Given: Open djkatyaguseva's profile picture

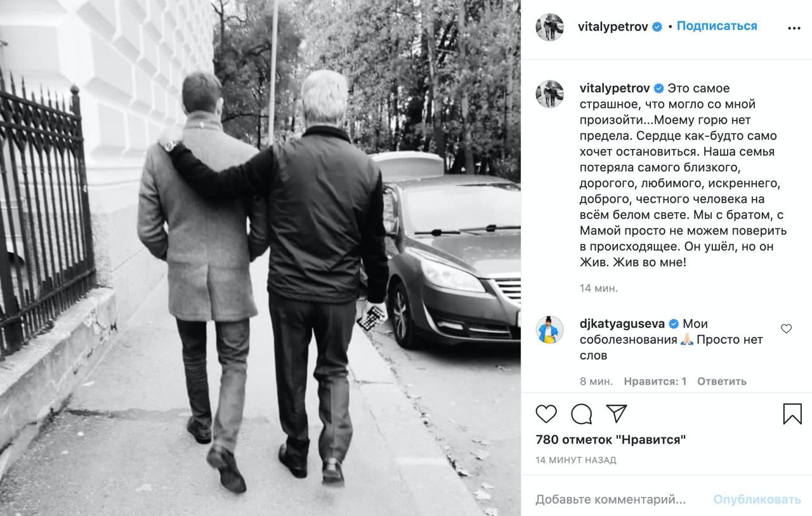Looking at the screenshot, I should [x=549, y=330].
